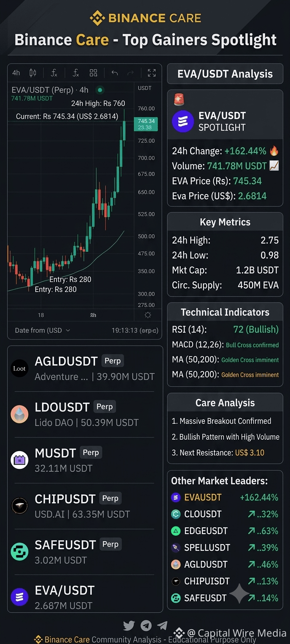
Task: Click the MUSDT coin icon
Action: tap(19, 460)
